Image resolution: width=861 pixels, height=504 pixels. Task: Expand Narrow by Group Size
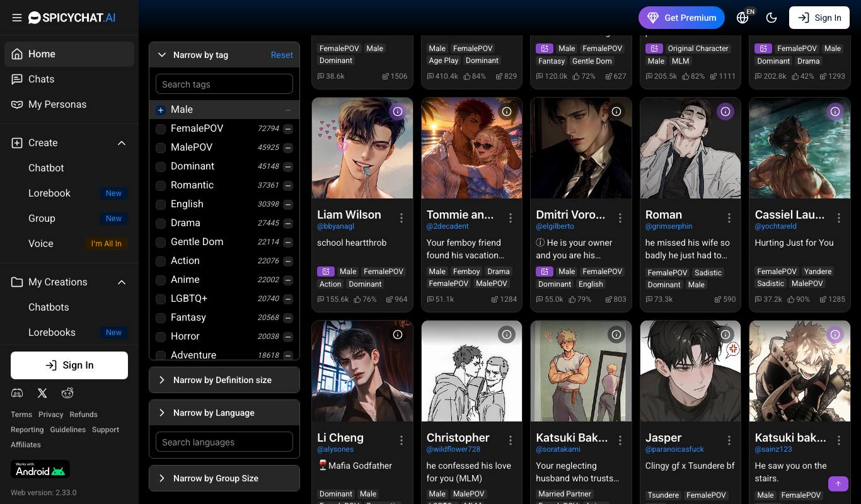[224, 478]
